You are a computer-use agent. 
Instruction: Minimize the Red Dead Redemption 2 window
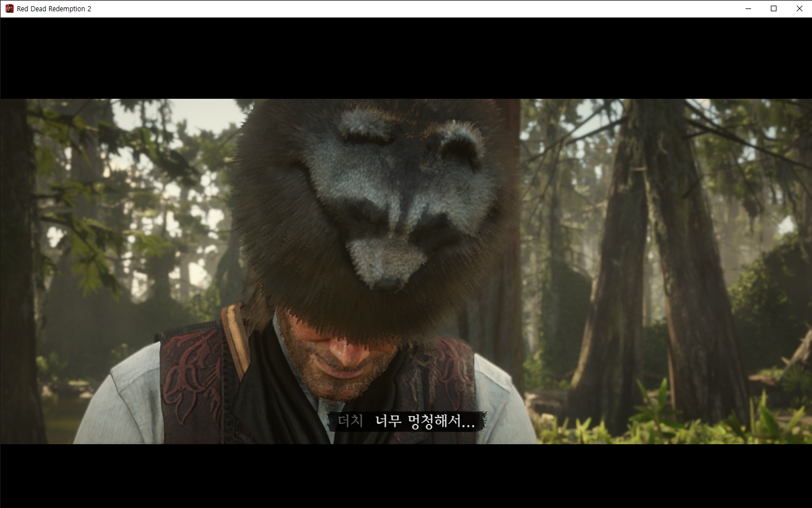tap(748, 8)
